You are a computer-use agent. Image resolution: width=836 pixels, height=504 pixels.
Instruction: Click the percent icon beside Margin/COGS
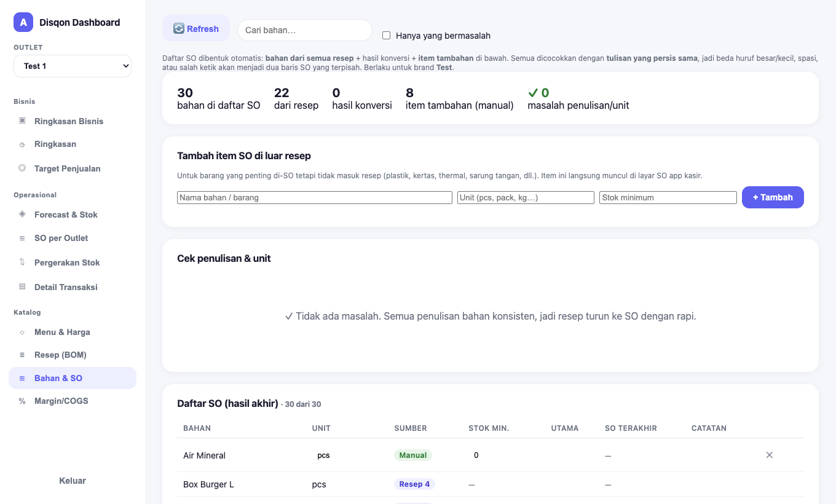click(22, 401)
